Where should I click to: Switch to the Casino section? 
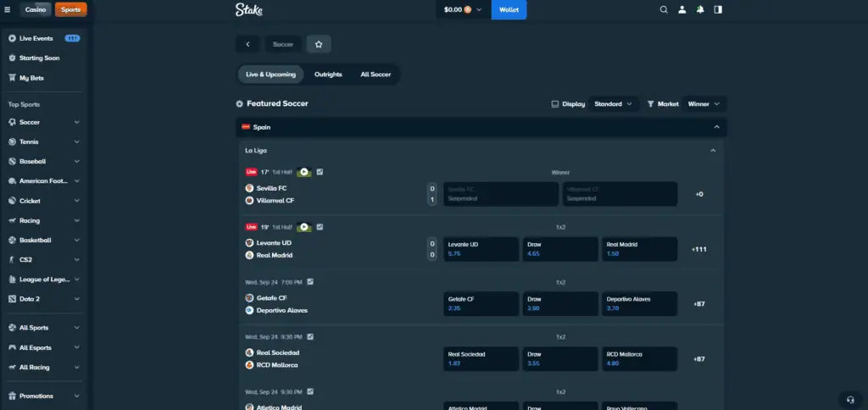click(36, 10)
